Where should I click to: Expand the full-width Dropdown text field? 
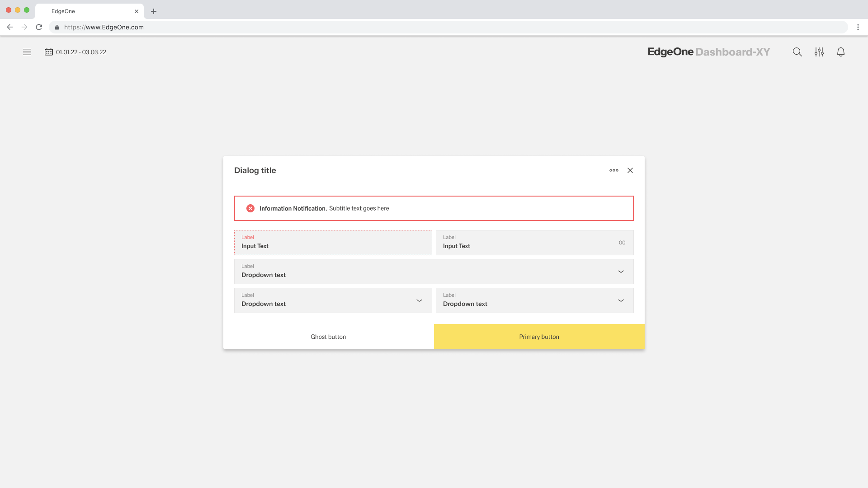[434, 272]
